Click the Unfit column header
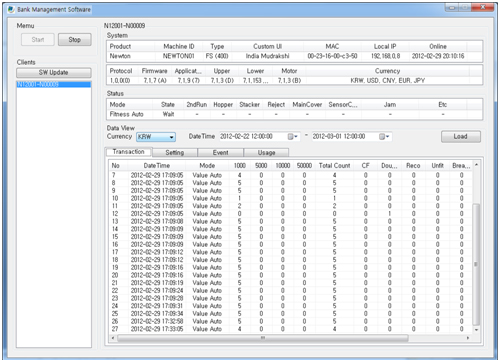The width and height of the screenshot is (500, 362). 437,166
